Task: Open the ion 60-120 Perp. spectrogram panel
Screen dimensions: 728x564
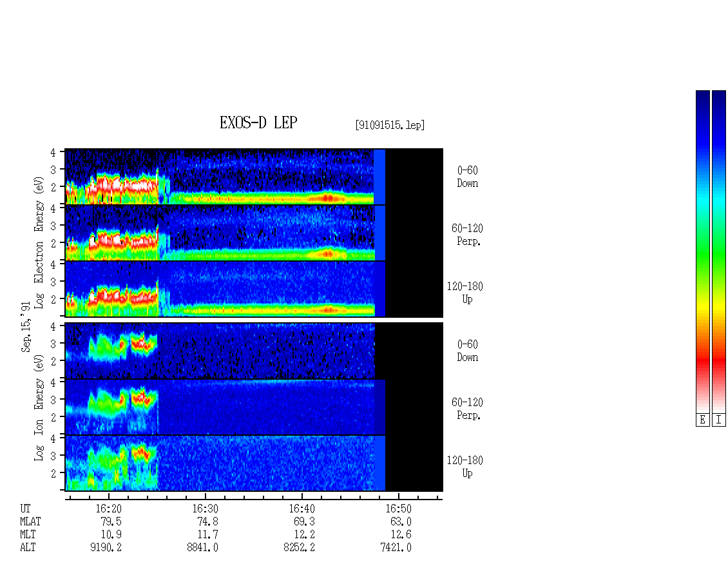Action: [x=254, y=407]
